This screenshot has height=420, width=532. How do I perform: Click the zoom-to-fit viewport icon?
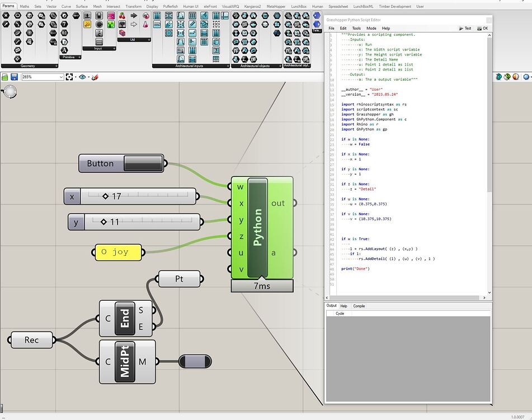point(69,77)
